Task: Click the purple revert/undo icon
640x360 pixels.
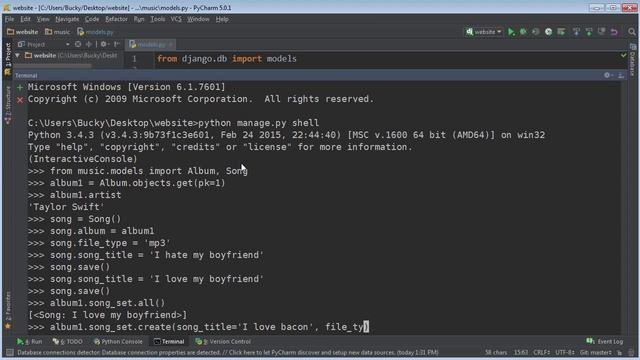Action: tap(614, 32)
